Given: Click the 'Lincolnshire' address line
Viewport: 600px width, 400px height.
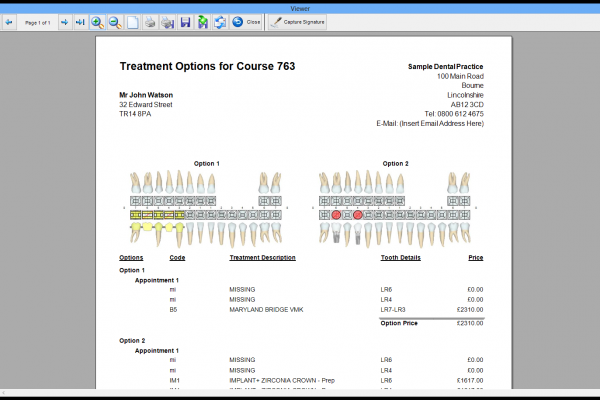Looking at the screenshot, I should [x=465, y=95].
